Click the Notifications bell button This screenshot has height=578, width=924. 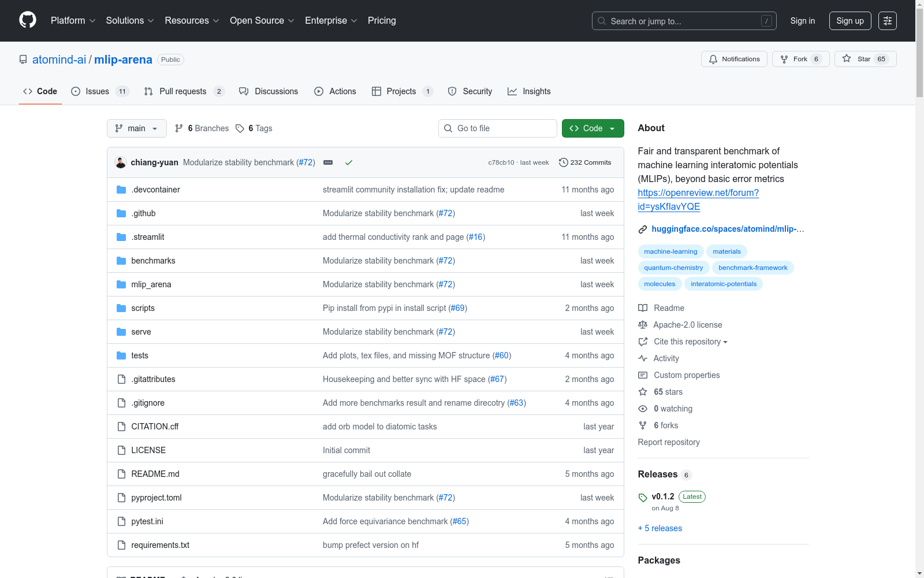[734, 59]
